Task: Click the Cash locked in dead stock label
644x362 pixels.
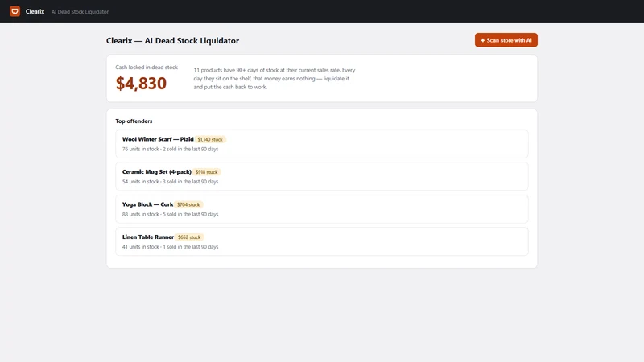Action: pos(147,68)
